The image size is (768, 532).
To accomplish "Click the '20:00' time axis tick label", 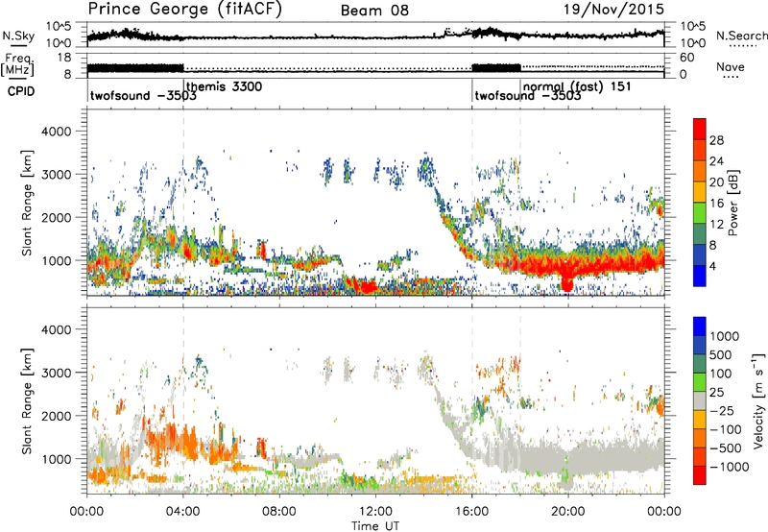I will (568, 512).
